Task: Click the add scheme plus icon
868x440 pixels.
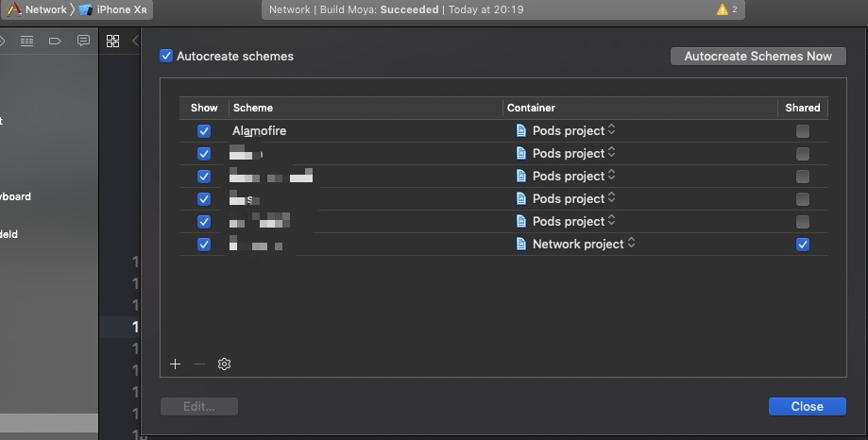Action: 175,364
